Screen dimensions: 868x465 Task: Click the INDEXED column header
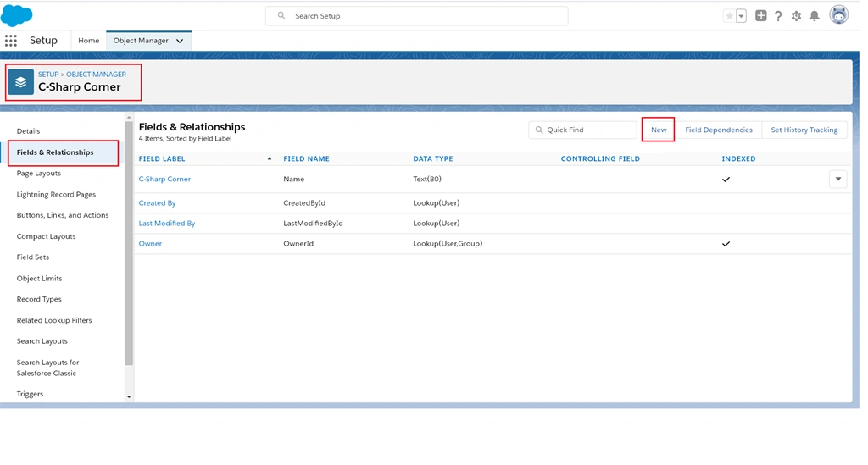coord(738,158)
